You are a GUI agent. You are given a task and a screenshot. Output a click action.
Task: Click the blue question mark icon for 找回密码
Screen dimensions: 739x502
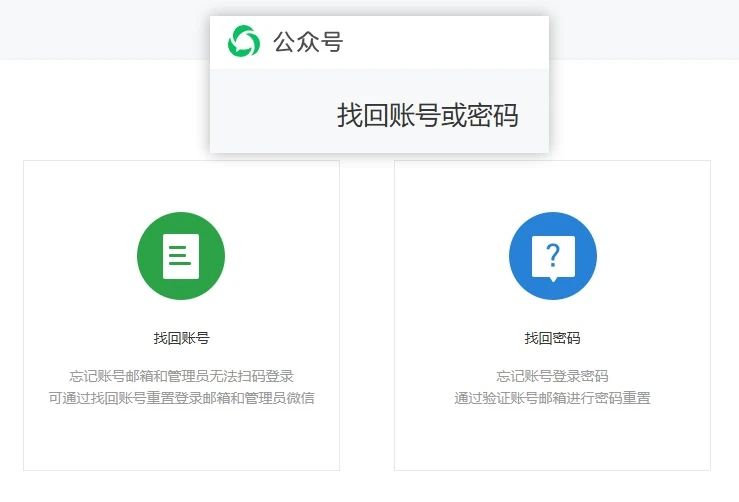tap(553, 256)
